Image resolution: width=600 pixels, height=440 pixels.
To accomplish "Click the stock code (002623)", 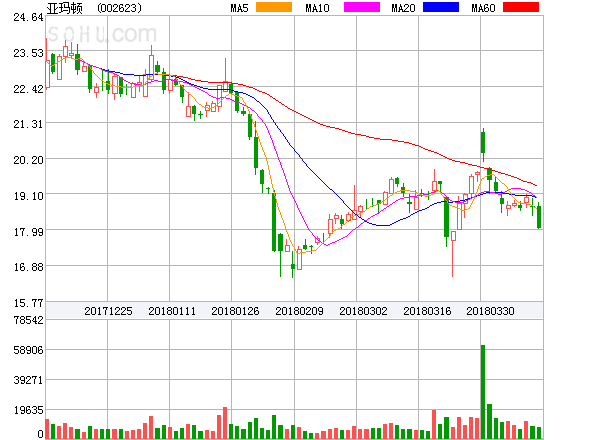I will point(119,8).
